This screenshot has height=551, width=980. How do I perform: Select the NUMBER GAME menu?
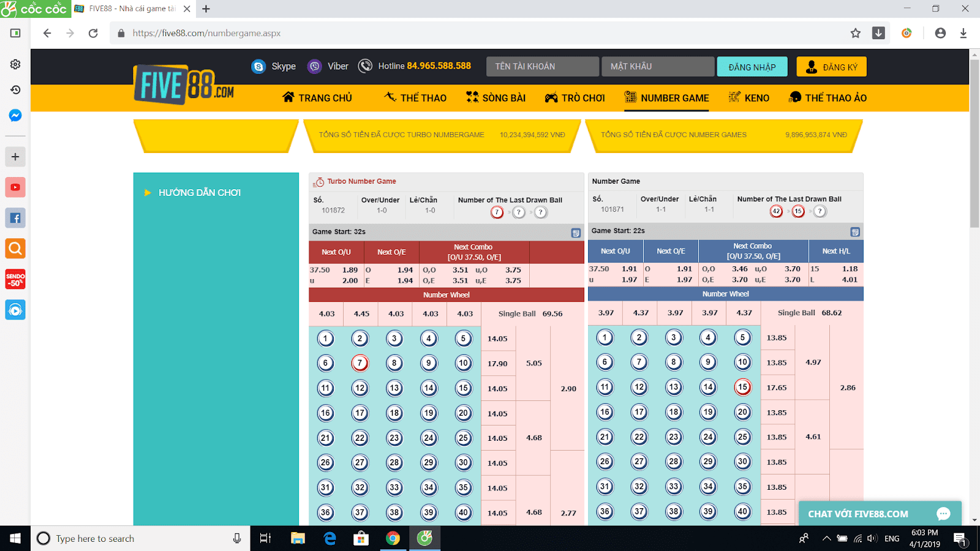pos(666,98)
